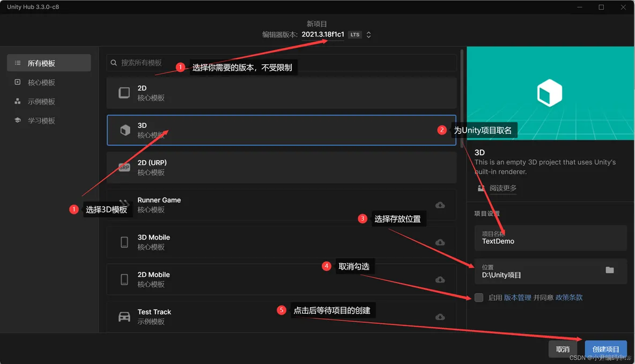
Task: Minimize the Unity Hub window
Action: click(x=580, y=8)
